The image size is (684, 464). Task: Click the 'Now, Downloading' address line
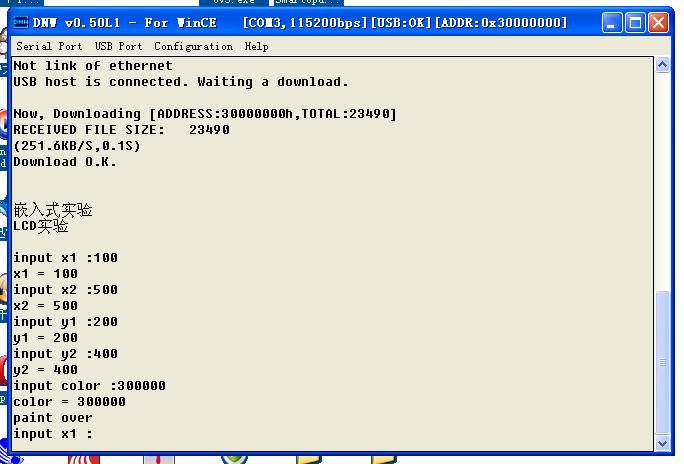tap(205, 114)
